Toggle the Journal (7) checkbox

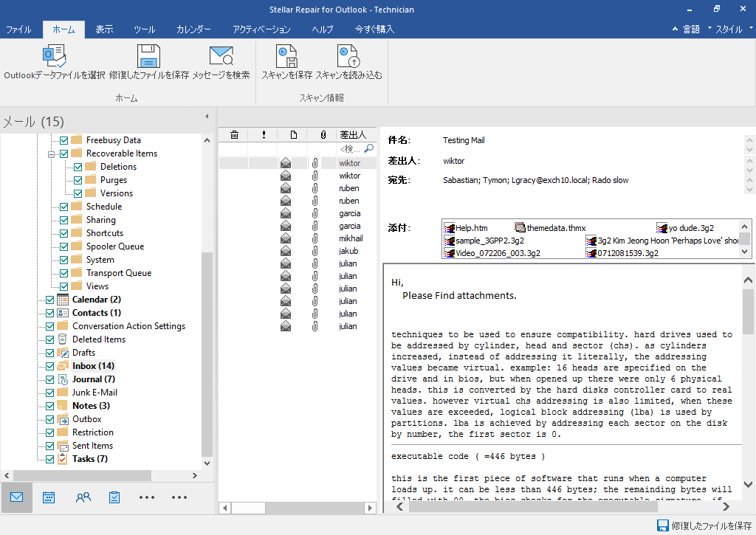pyautogui.click(x=49, y=379)
